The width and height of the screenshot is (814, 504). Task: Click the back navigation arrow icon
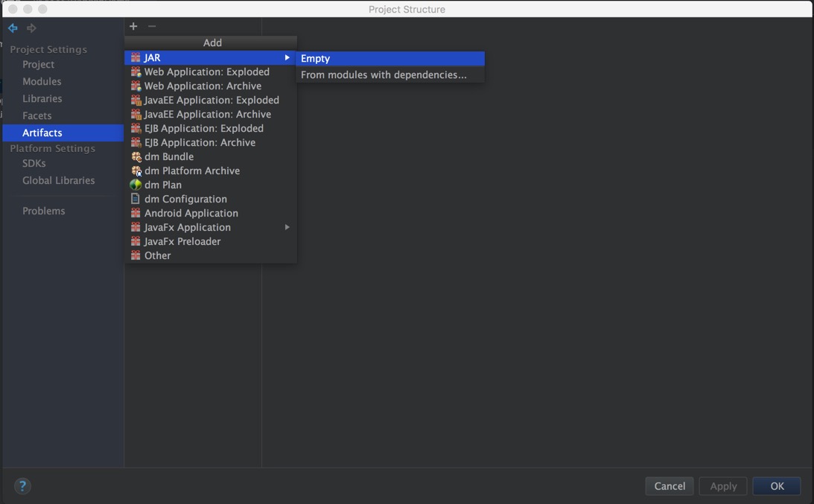[13, 28]
